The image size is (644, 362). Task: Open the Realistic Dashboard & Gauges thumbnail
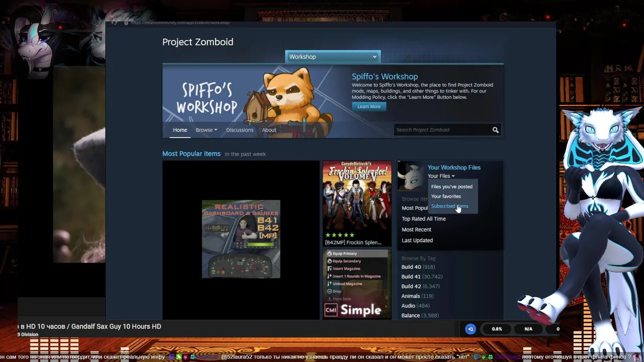pyautogui.click(x=241, y=239)
